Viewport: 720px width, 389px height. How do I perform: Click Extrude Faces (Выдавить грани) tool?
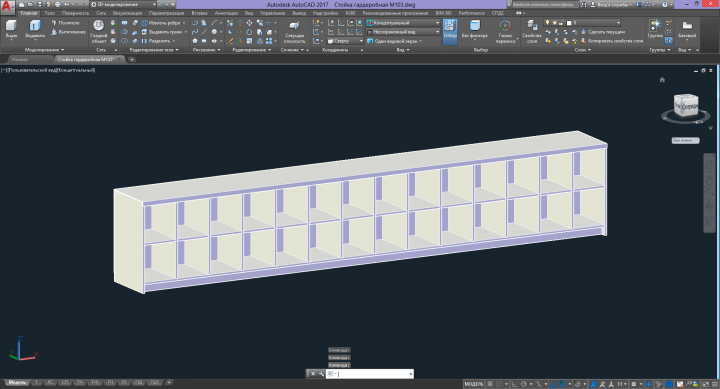(x=163, y=32)
